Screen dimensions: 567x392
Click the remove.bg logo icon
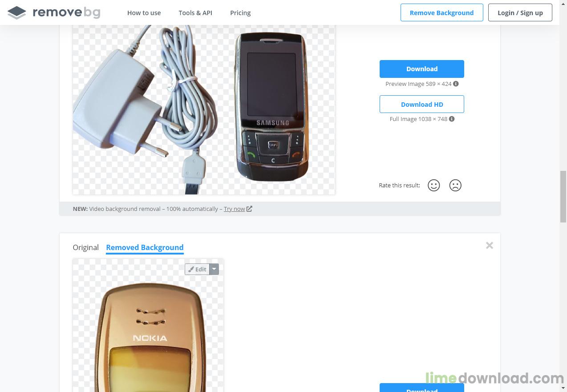(17, 12)
